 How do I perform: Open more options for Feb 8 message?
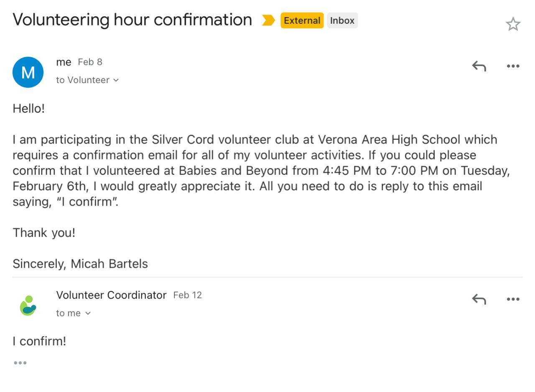[x=513, y=66]
